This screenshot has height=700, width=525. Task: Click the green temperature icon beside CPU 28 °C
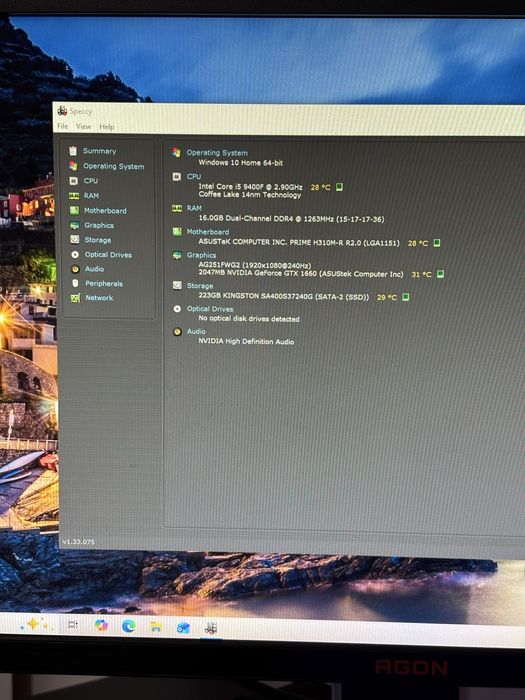pyautogui.click(x=339, y=187)
